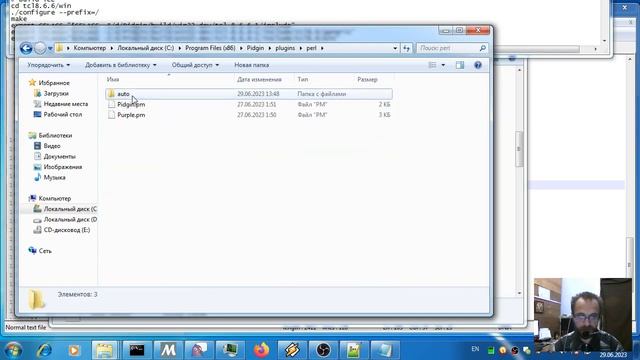Sort by the Имя column header
The height and width of the screenshot is (360, 640).
[113, 80]
